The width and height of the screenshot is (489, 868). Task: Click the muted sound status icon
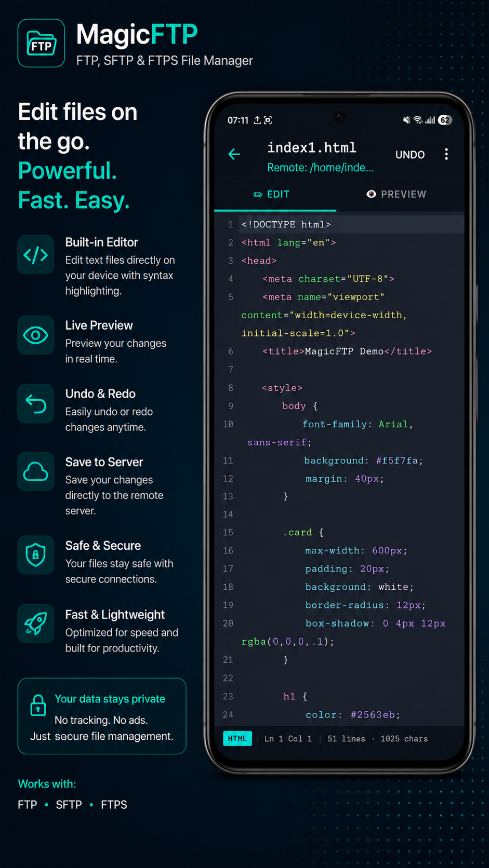pyautogui.click(x=406, y=120)
